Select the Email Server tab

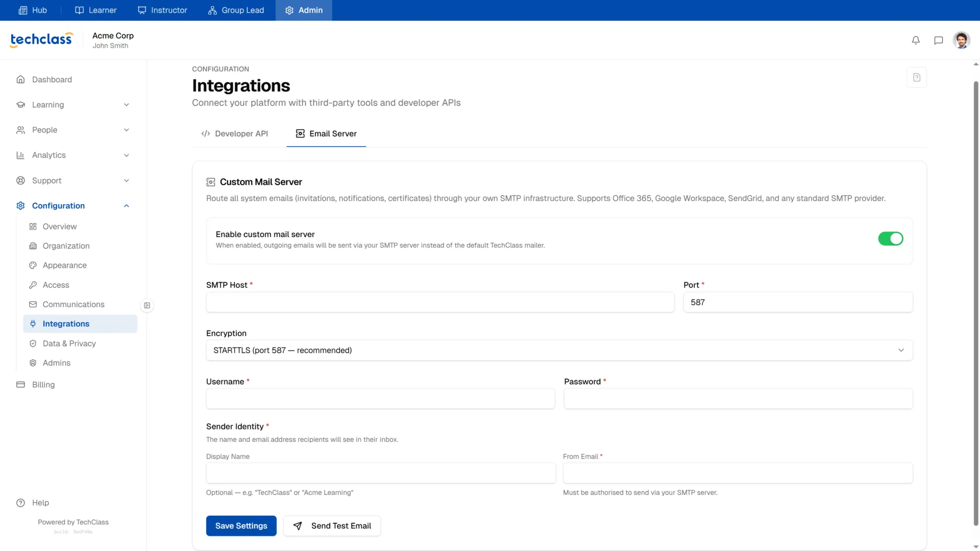click(326, 134)
